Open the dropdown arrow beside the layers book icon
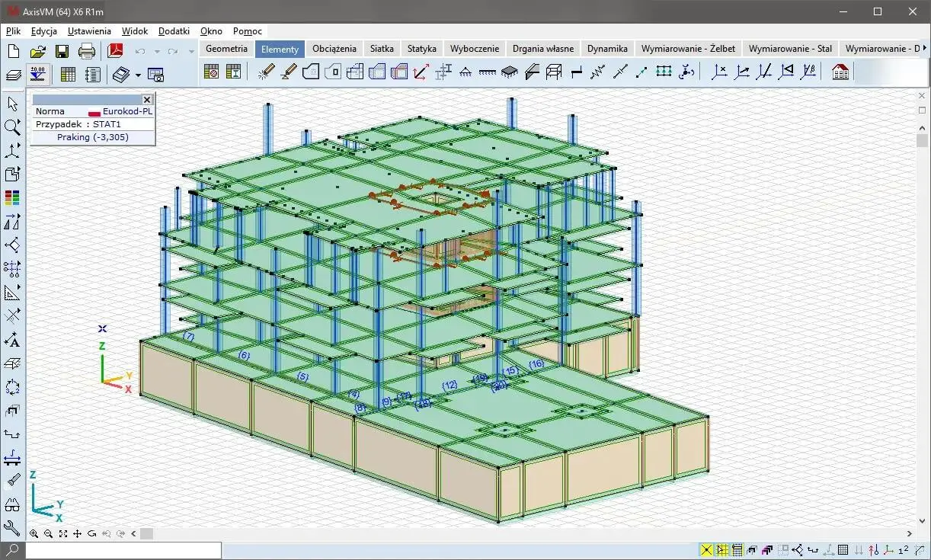This screenshot has width=931, height=560. point(138,75)
